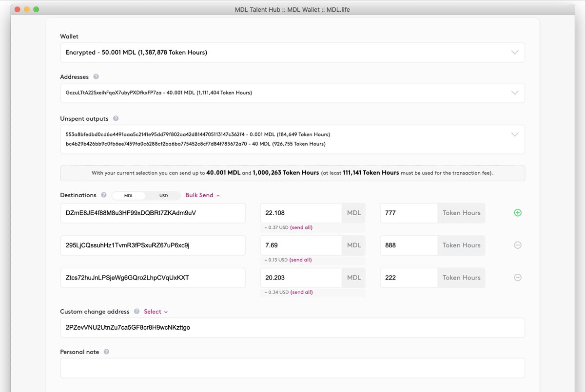Click the 22.108 MDL amount field

301,213
